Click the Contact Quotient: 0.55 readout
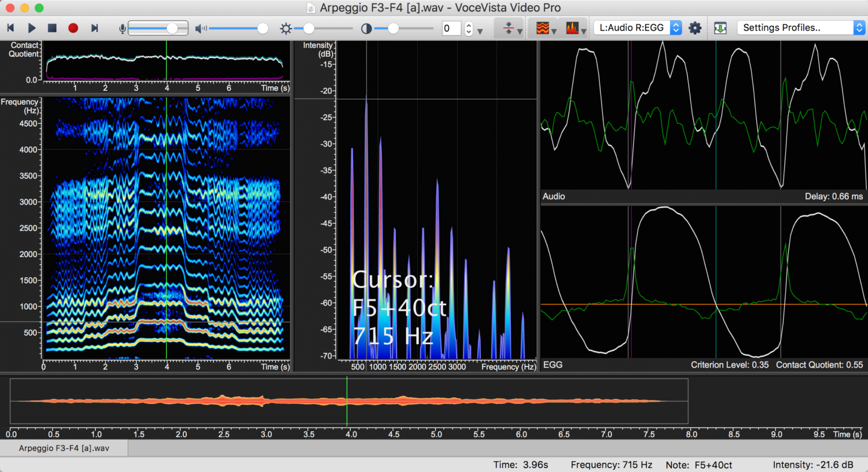Viewport: 868px width, 472px height. (819, 365)
